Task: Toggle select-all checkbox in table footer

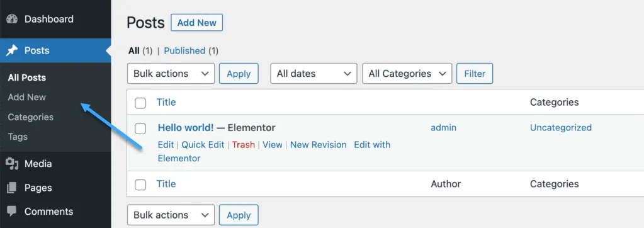Action: [140, 185]
